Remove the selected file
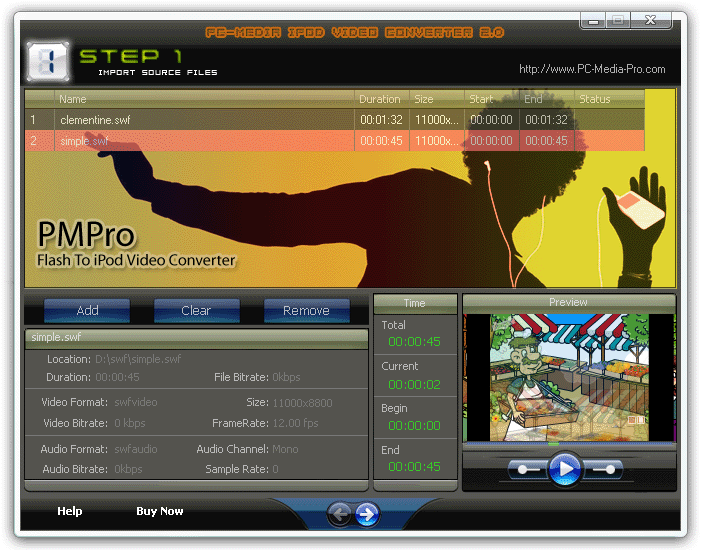 coord(307,310)
